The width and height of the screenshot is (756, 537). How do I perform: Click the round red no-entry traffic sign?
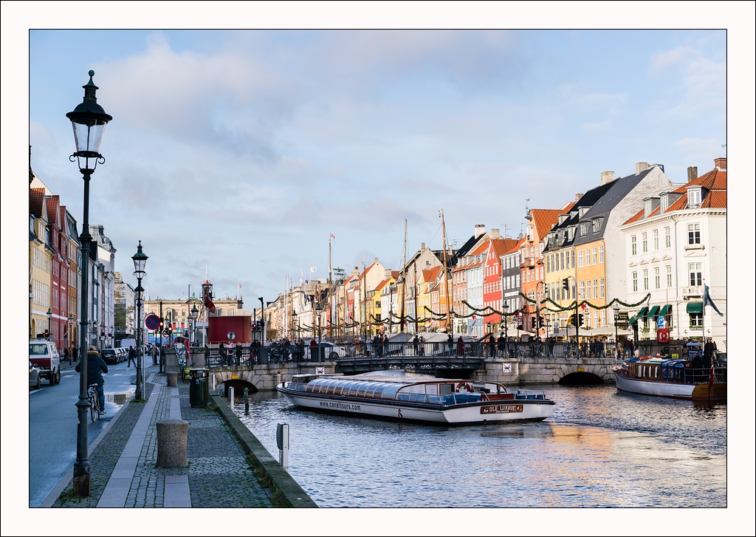152,322
